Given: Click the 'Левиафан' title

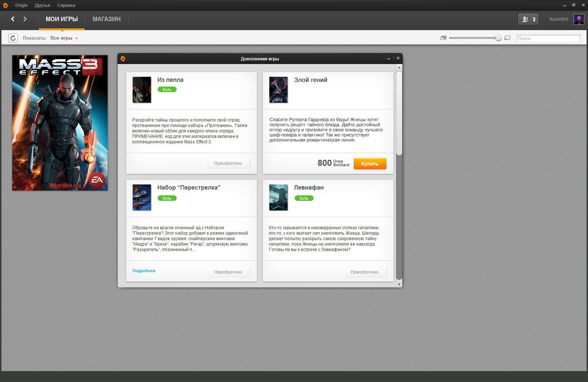Looking at the screenshot, I should tap(309, 187).
